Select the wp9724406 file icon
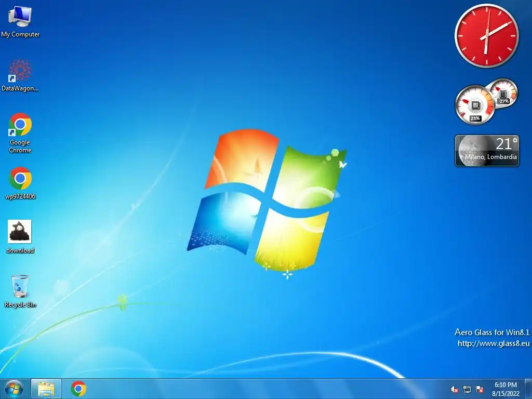Screen dimensions: 532x399 tap(20, 183)
